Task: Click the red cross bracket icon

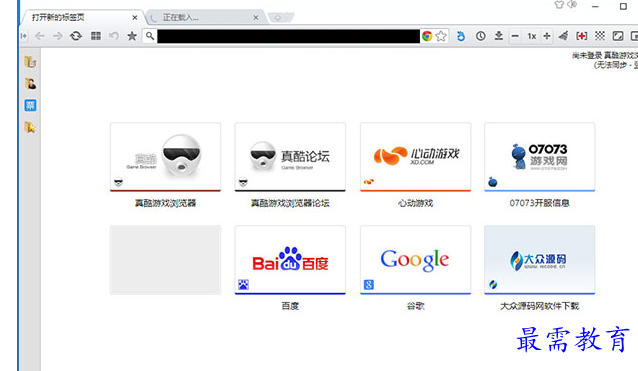Action: (x=582, y=36)
